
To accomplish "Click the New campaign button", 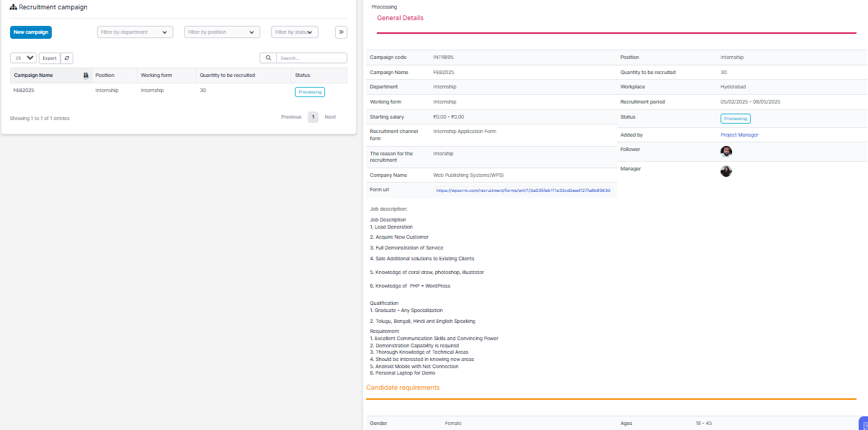I will pos(31,32).
